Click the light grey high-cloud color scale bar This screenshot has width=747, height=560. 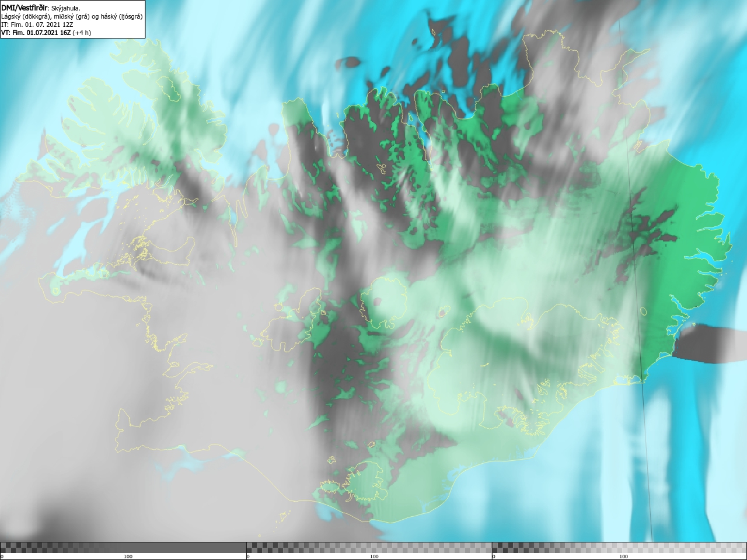tap(619, 548)
